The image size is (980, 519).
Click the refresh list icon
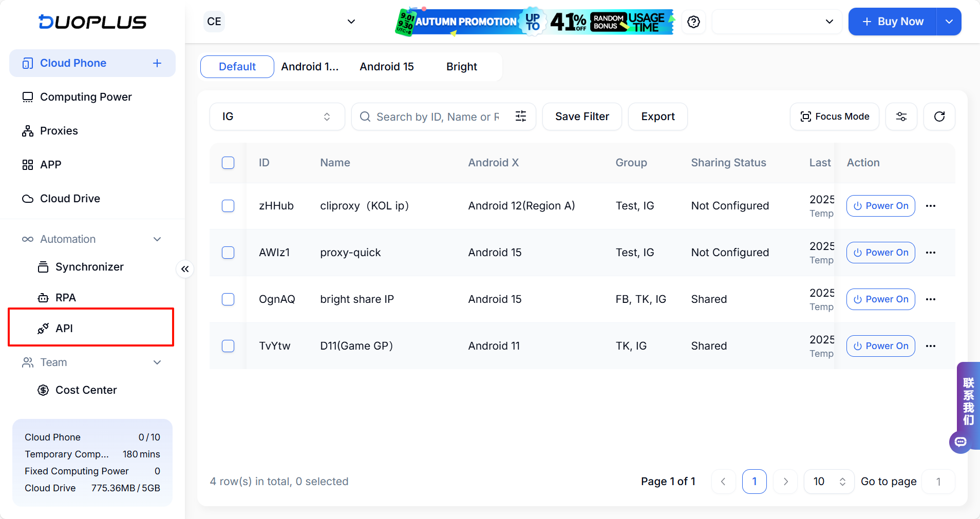[939, 117]
